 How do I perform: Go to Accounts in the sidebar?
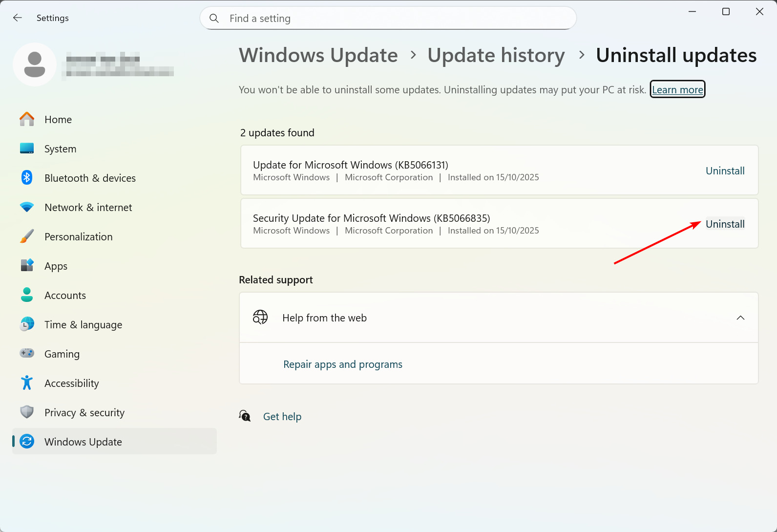point(65,296)
